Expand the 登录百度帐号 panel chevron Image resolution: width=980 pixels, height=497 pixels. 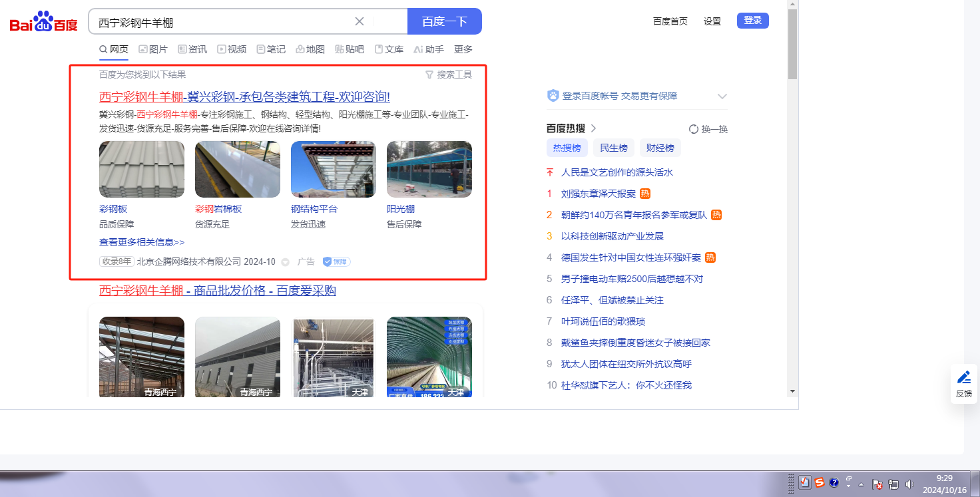tap(722, 96)
